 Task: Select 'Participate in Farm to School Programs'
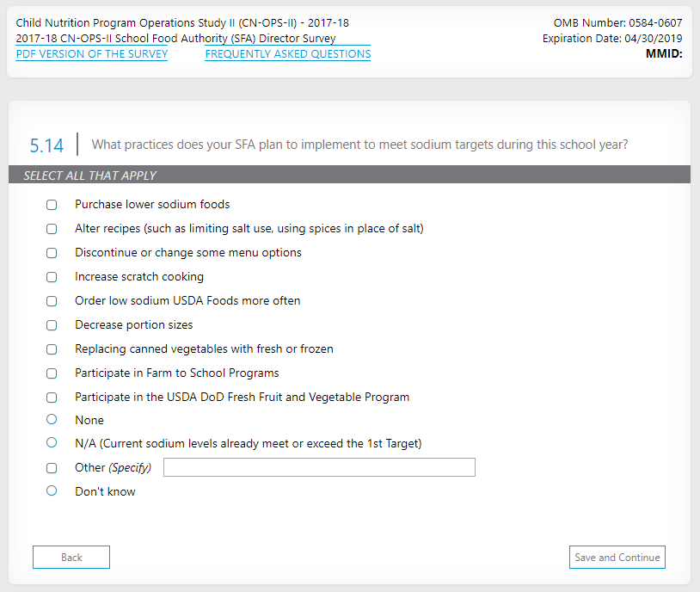pyautogui.click(x=52, y=373)
